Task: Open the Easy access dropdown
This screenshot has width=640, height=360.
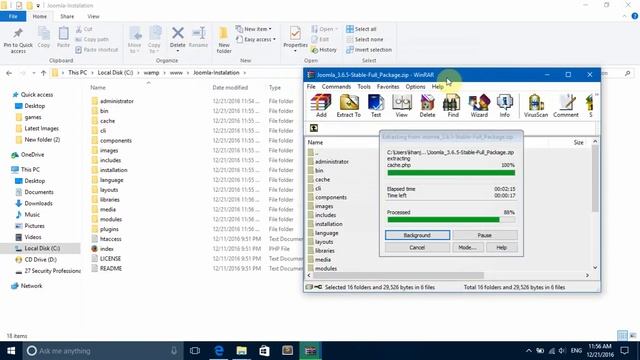Action: (x=256, y=39)
